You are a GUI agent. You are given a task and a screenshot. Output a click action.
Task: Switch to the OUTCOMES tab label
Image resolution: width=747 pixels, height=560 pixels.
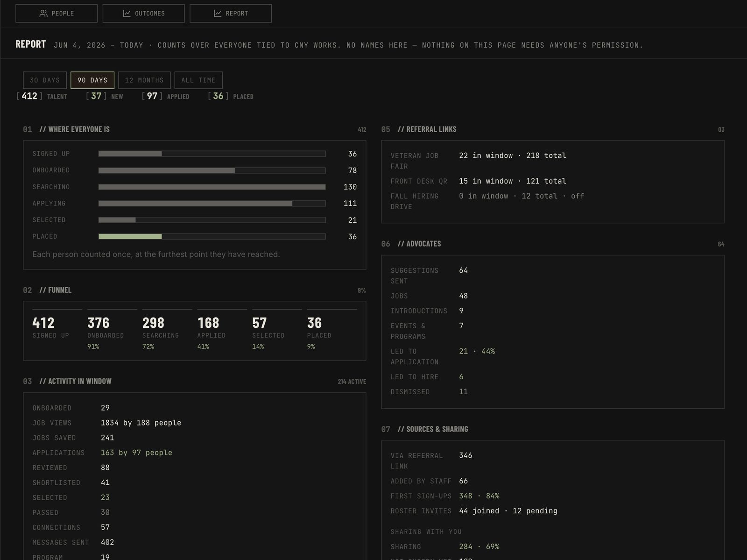[x=149, y=14]
